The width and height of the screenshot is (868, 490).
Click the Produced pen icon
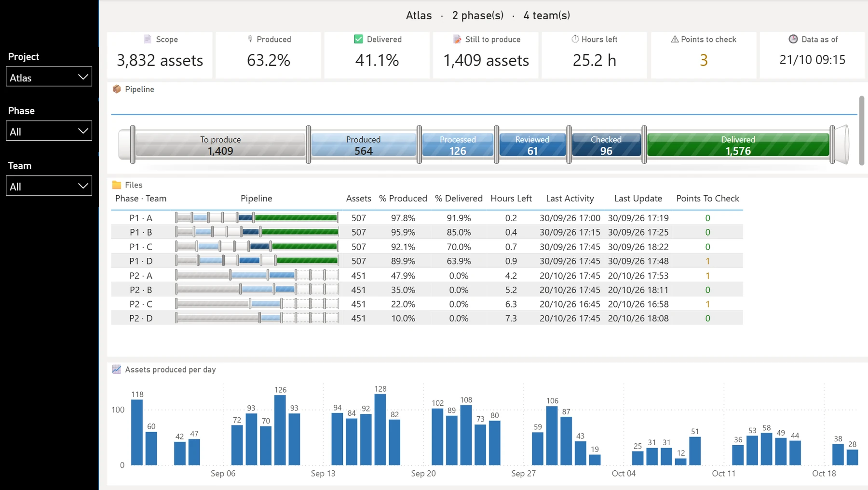tap(250, 39)
